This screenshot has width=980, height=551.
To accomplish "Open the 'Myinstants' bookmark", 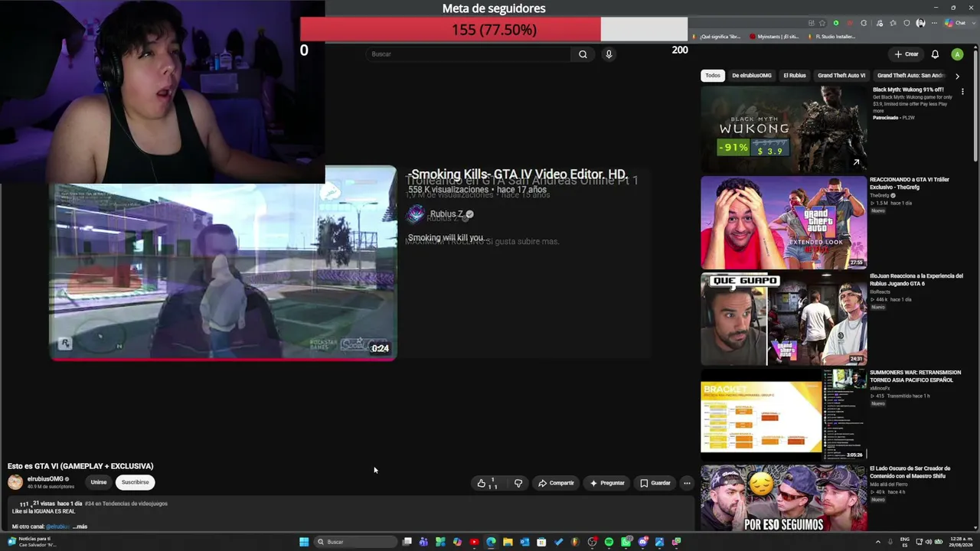I will click(774, 37).
